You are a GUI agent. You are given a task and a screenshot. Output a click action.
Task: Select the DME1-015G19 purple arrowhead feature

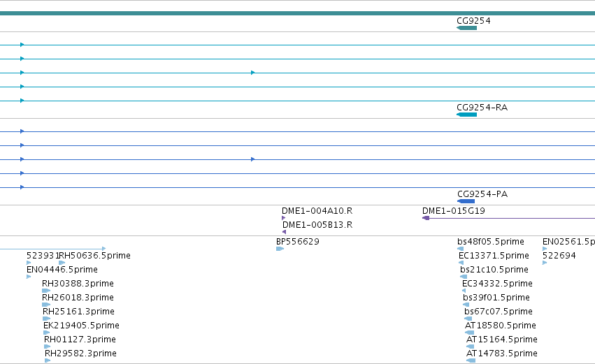click(x=426, y=218)
